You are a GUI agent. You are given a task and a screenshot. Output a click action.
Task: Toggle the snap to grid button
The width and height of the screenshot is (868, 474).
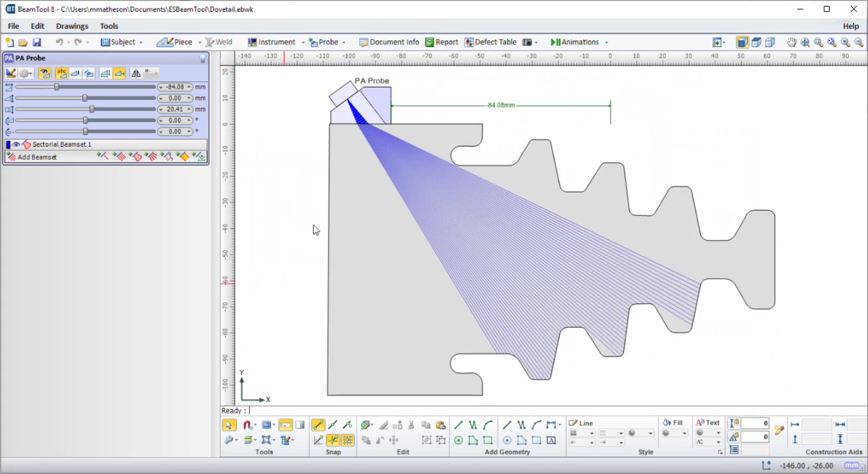point(348,440)
